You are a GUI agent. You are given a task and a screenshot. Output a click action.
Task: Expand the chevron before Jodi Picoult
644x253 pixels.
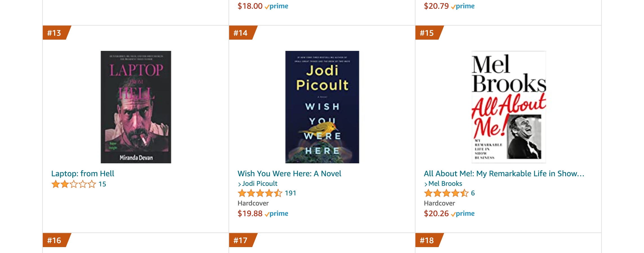point(240,183)
